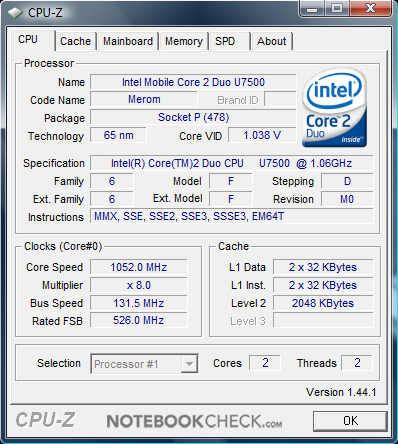The height and width of the screenshot is (444, 398).
Task: Maximize the CPU-Z window
Action: (x=337, y=8)
